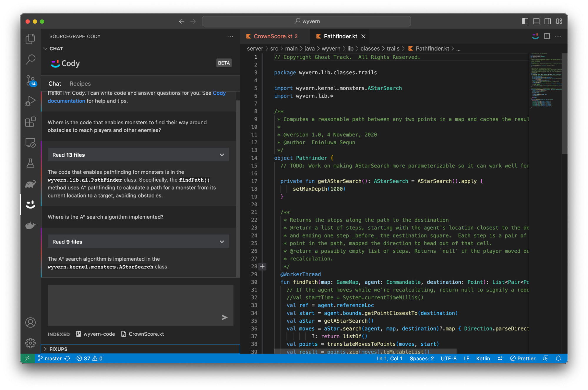Screen dimensions: 588x390
Task: Click the server breadcrumb segment
Action: coord(255,48)
